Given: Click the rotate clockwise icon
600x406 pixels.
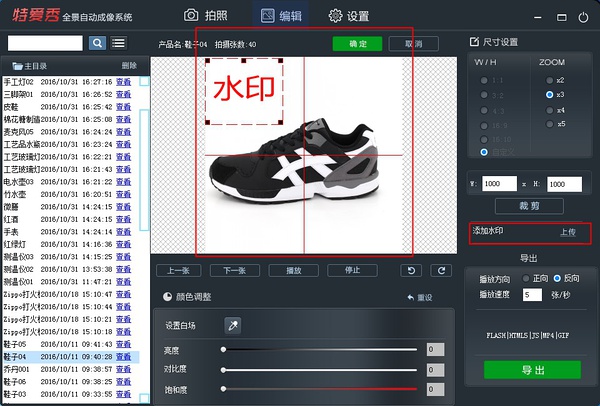Looking at the screenshot, I should (441, 271).
